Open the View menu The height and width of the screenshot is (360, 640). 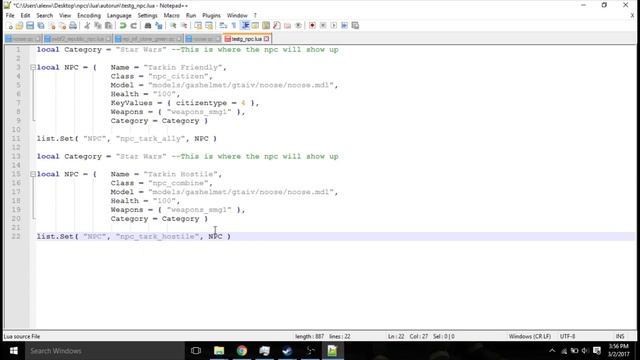point(65,16)
